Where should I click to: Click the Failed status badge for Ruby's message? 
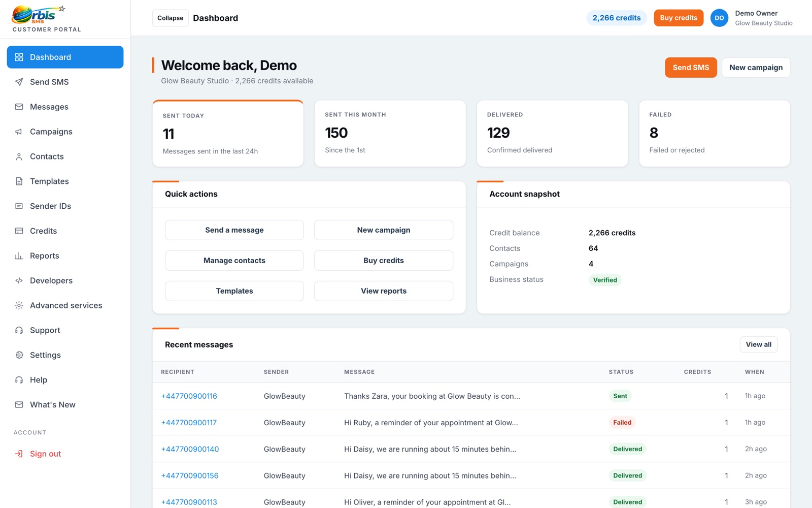(622, 423)
